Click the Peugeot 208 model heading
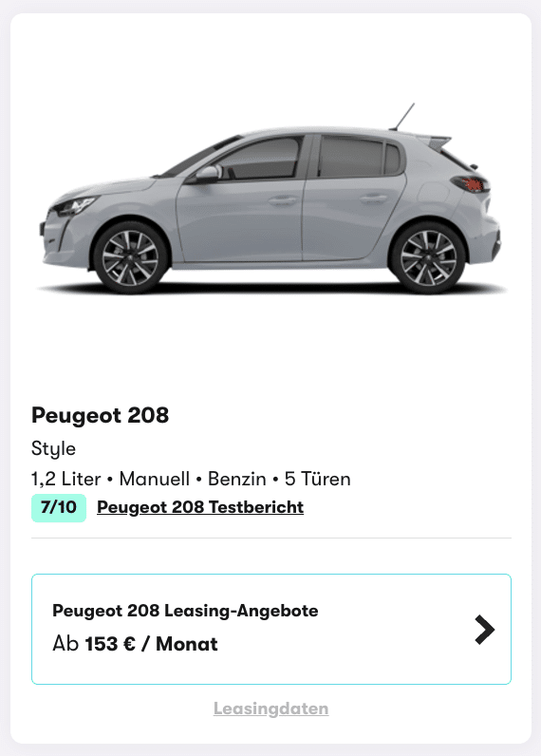Image resolution: width=541 pixels, height=756 pixels. [x=101, y=415]
